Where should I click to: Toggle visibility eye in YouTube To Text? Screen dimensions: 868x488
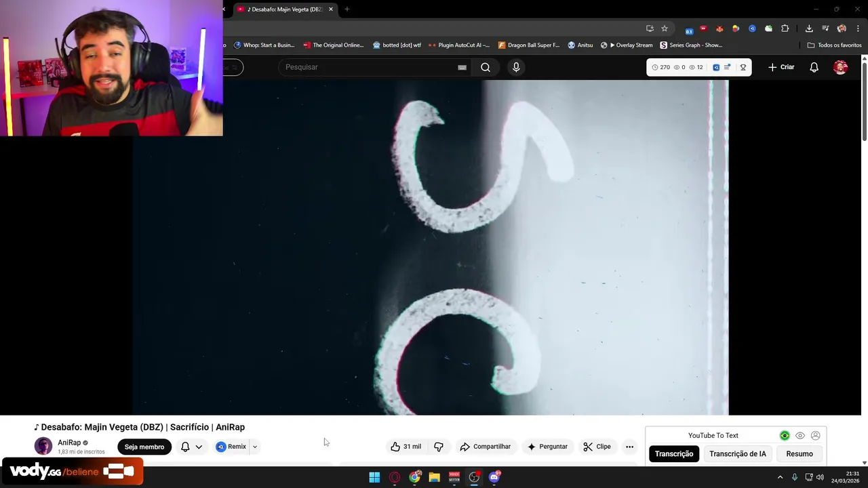click(x=800, y=436)
